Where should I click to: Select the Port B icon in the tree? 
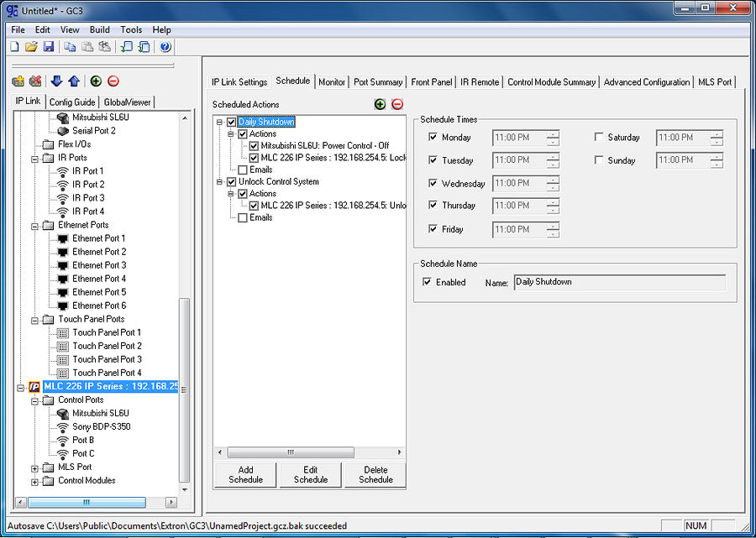point(63,441)
